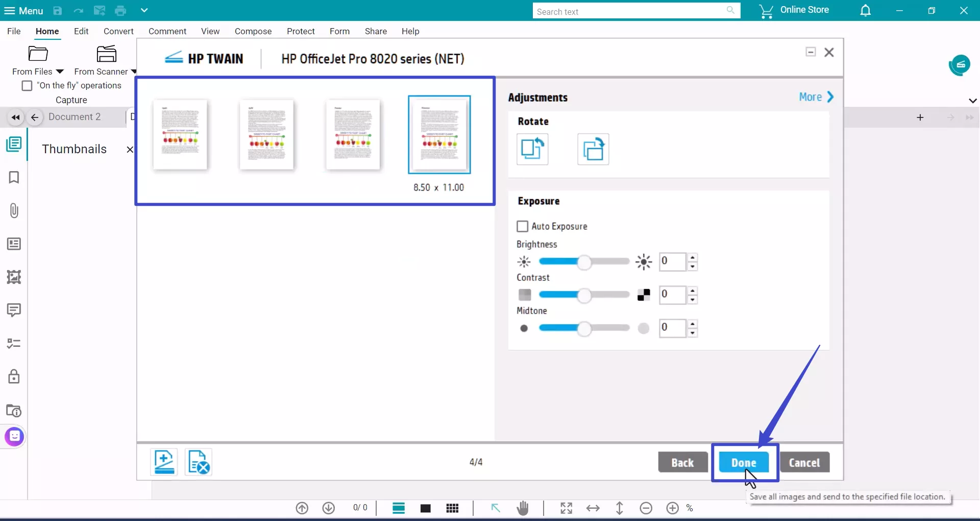The height and width of the screenshot is (521, 980).
Task: Select the Rotate Right icon under Rotate
Action: tap(593, 149)
